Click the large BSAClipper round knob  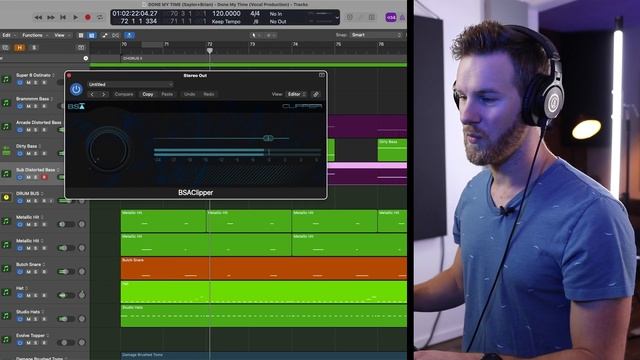(x=108, y=149)
